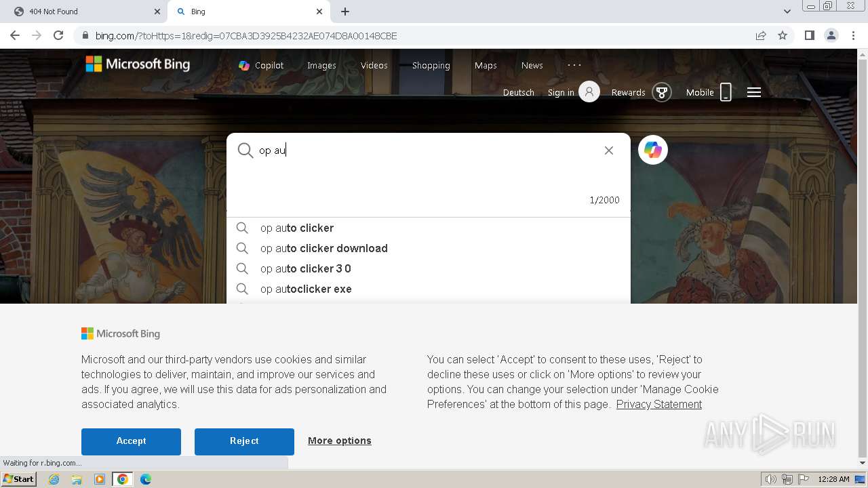The height and width of the screenshot is (488, 868).
Task: Select suggestion "op auto clicker 3 0"
Action: coord(429,268)
